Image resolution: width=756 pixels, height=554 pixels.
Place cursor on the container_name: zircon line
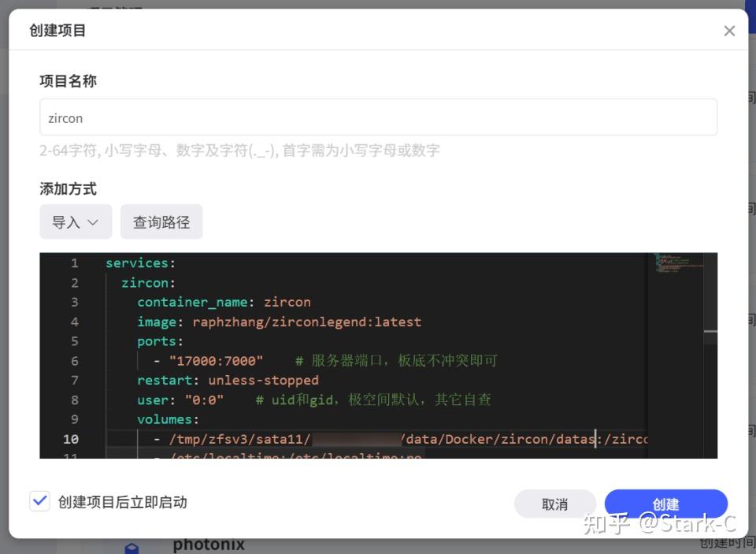224,302
